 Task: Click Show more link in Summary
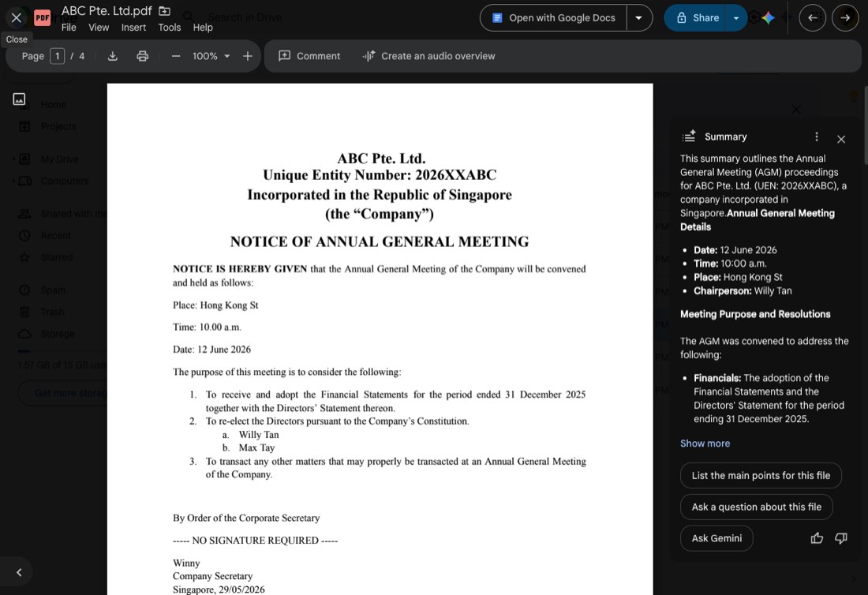[x=705, y=443]
